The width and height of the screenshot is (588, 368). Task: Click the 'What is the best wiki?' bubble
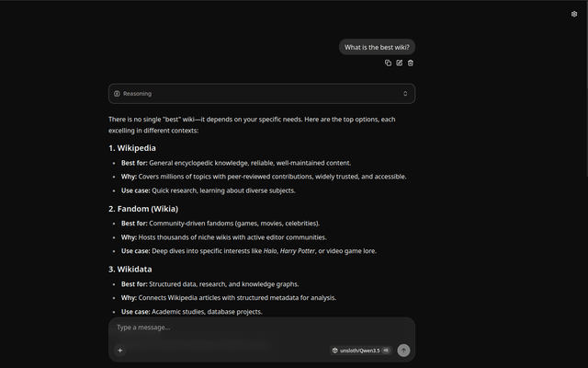click(377, 47)
